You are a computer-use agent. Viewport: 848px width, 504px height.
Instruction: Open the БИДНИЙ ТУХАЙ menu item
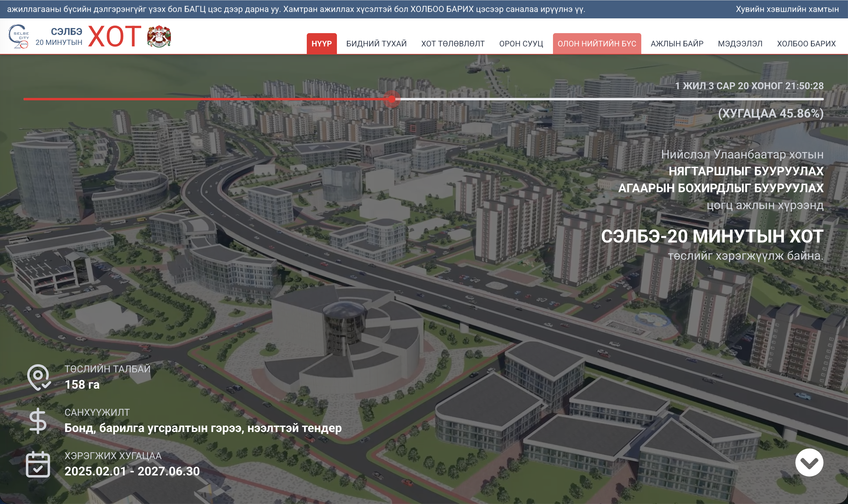376,43
